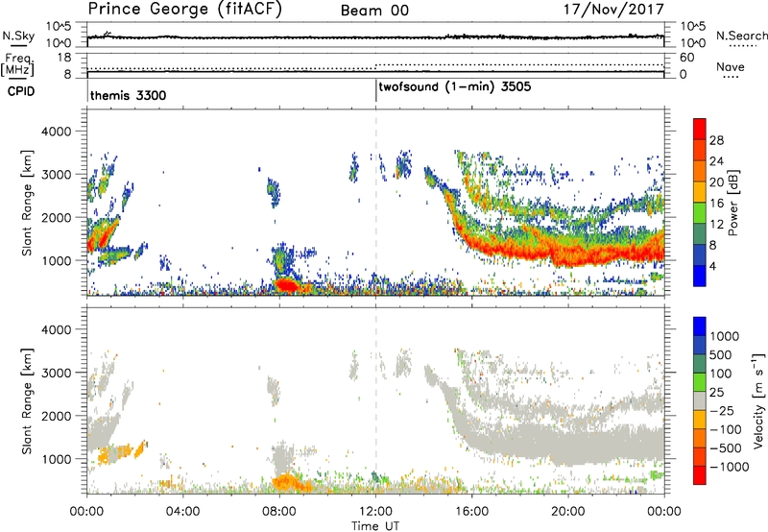Click the '4000' tick on the power panel
The image size is (768, 532).
pos(56,132)
